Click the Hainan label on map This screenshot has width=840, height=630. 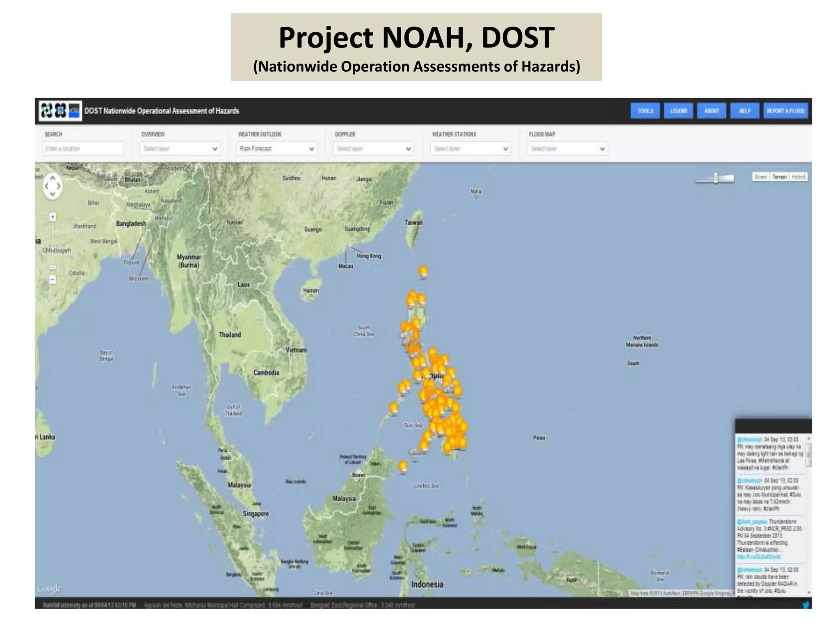pyautogui.click(x=310, y=290)
